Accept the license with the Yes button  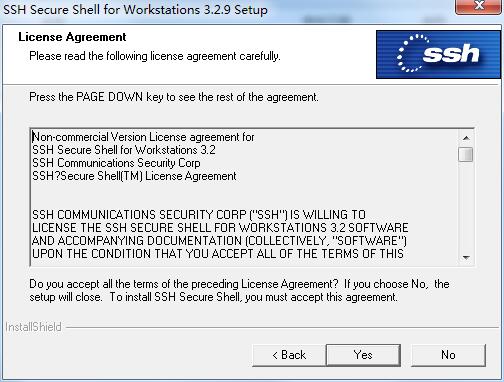[x=363, y=355]
